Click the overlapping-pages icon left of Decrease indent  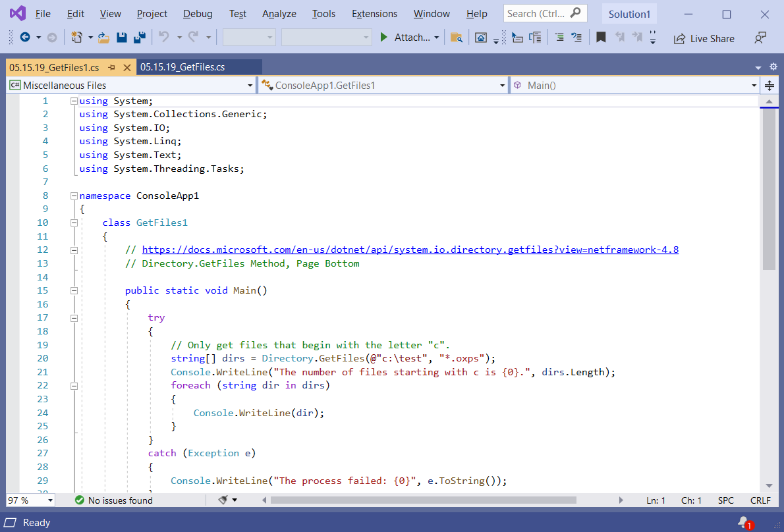[535, 38]
